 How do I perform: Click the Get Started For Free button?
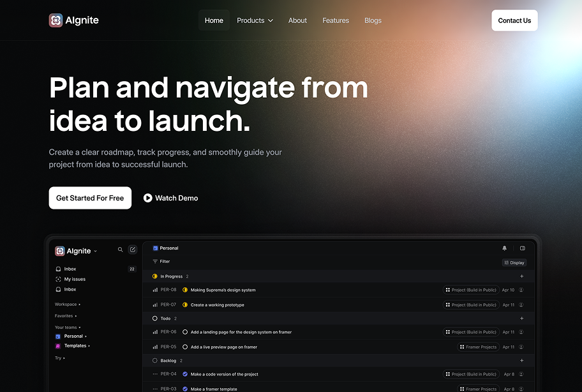tap(90, 198)
